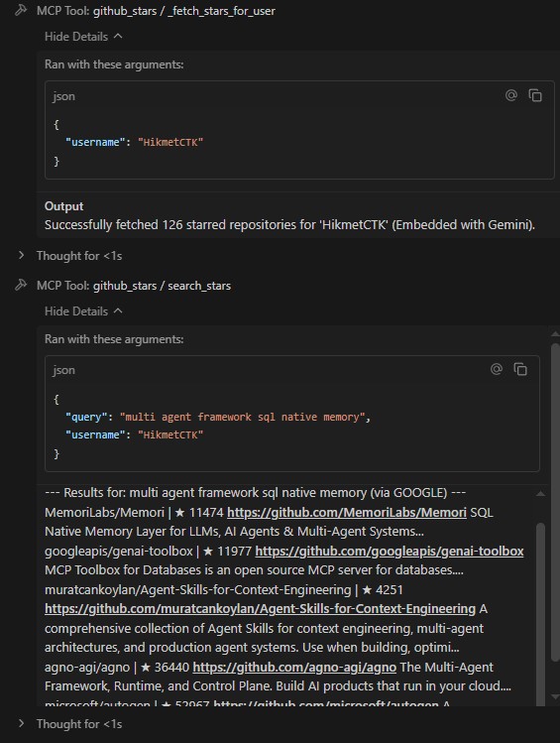Click the tool icon beside search_stars
560x743 pixels.
coord(21,285)
